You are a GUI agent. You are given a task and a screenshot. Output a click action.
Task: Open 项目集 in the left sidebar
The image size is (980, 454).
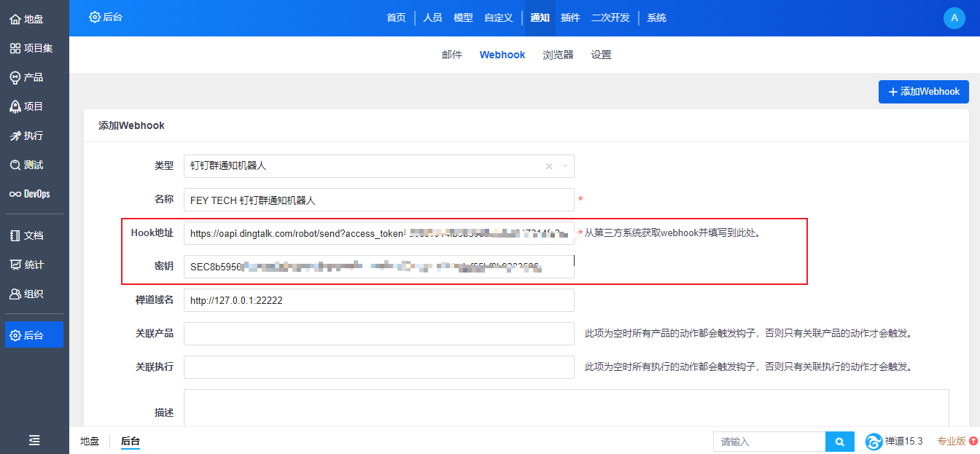[x=31, y=48]
